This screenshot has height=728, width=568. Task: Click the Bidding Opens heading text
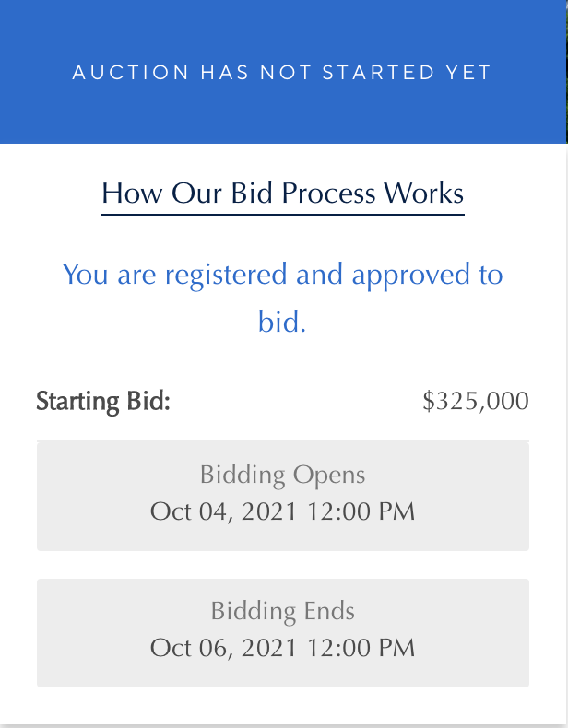(283, 475)
